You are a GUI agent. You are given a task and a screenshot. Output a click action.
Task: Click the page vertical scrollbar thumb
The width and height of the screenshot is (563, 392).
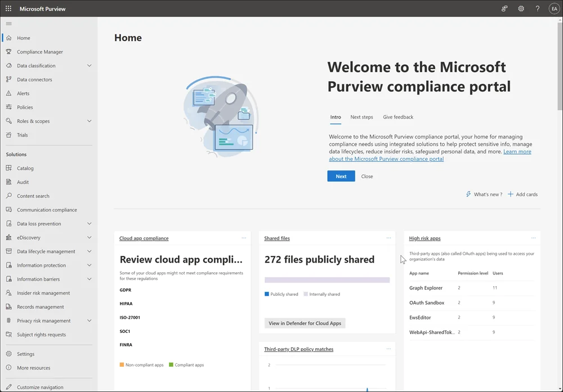(x=560, y=66)
